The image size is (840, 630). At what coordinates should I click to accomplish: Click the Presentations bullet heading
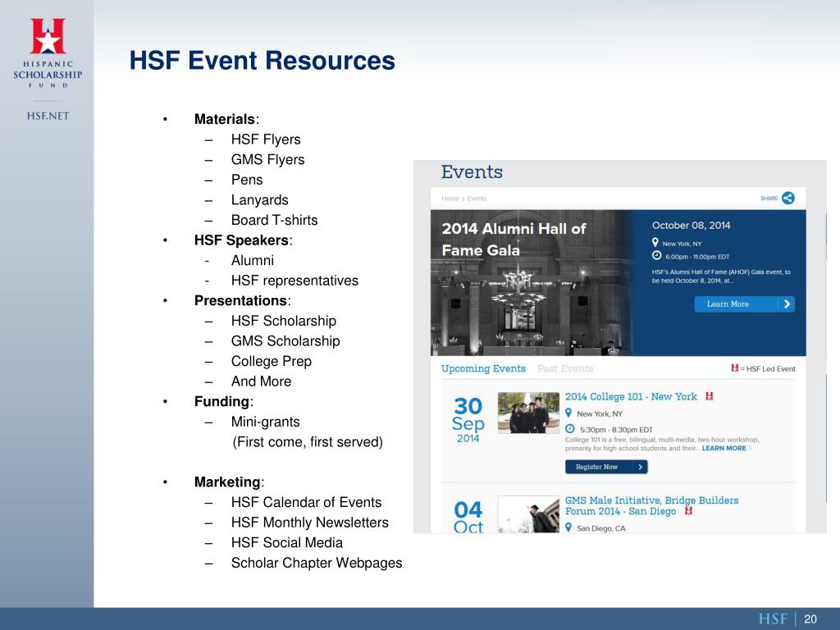242,300
